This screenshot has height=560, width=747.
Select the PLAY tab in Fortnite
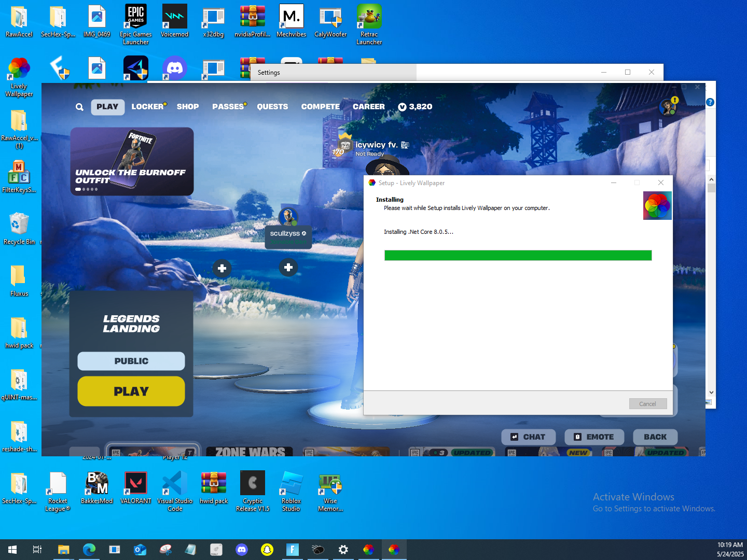point(107,107)
